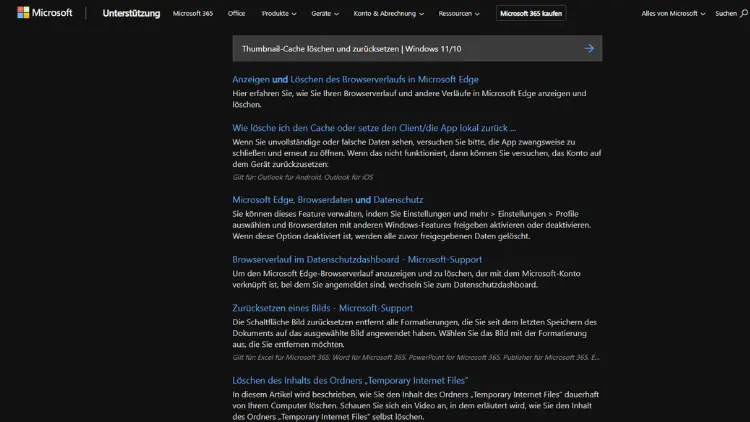The image size is (750, 422).
Task: Click the search magnifier icon
Action: click(x=744, y=14)
